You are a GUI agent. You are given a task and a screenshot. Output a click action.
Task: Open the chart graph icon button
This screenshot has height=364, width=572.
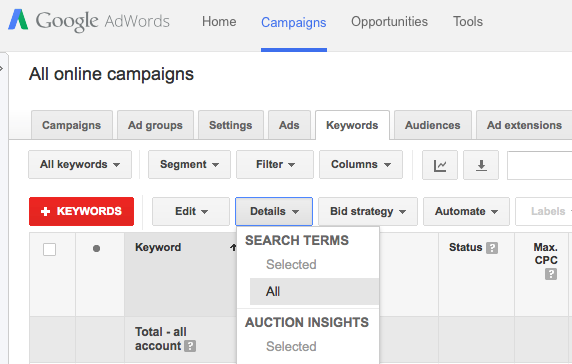click(440, 165)
